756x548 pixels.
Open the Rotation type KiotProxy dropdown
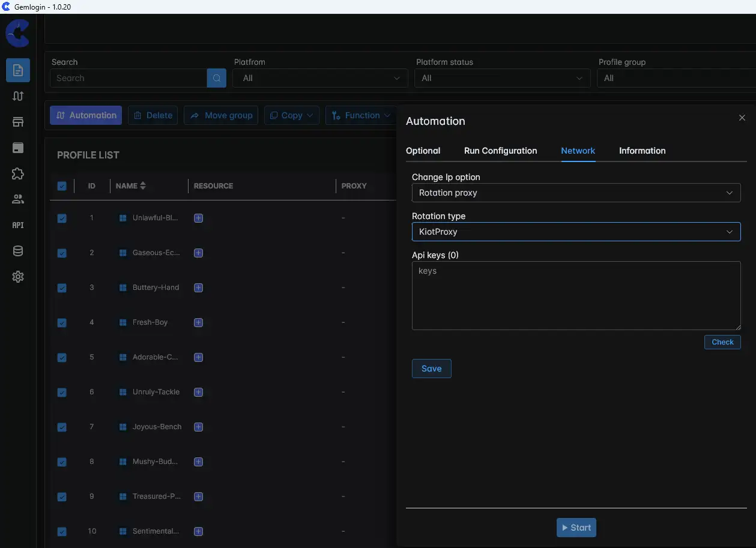(576, 232)
